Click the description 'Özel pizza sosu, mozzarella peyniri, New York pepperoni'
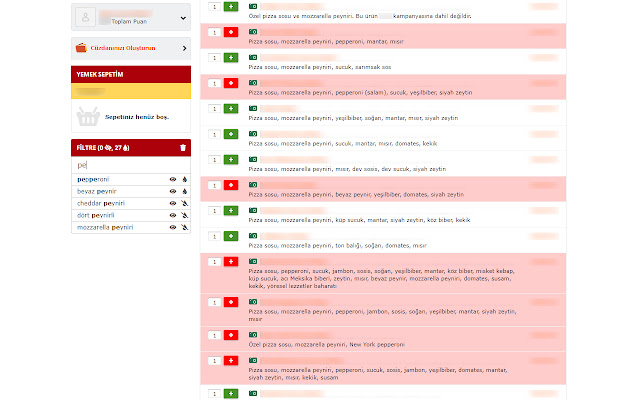This screenshot has height=400, width=640. point(327,345)
